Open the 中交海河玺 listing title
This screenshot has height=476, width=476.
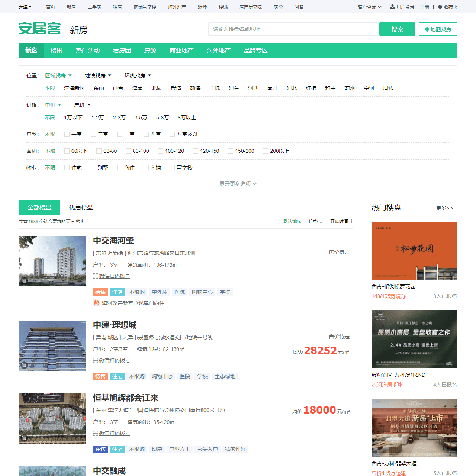113,241
